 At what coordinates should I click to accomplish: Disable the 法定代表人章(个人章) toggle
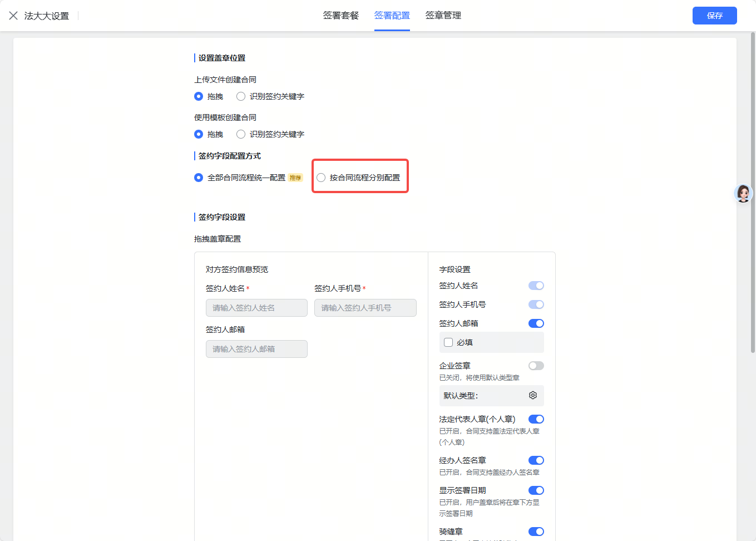click(x=536, y=419)
